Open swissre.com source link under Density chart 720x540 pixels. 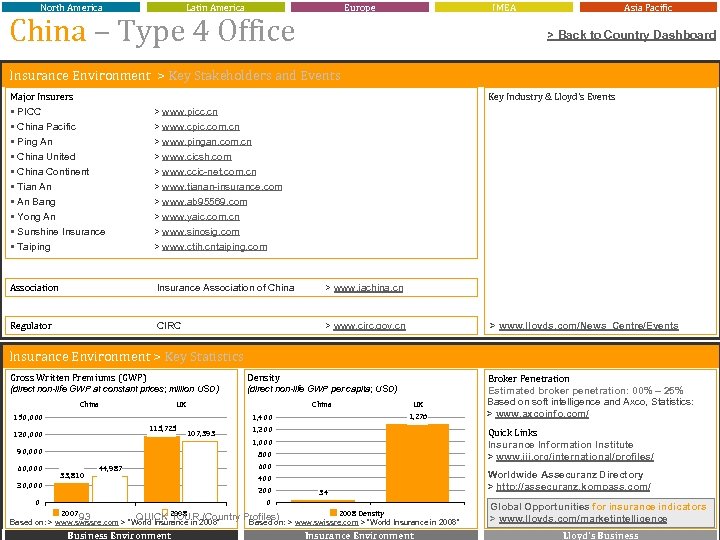tap(326, 523)
